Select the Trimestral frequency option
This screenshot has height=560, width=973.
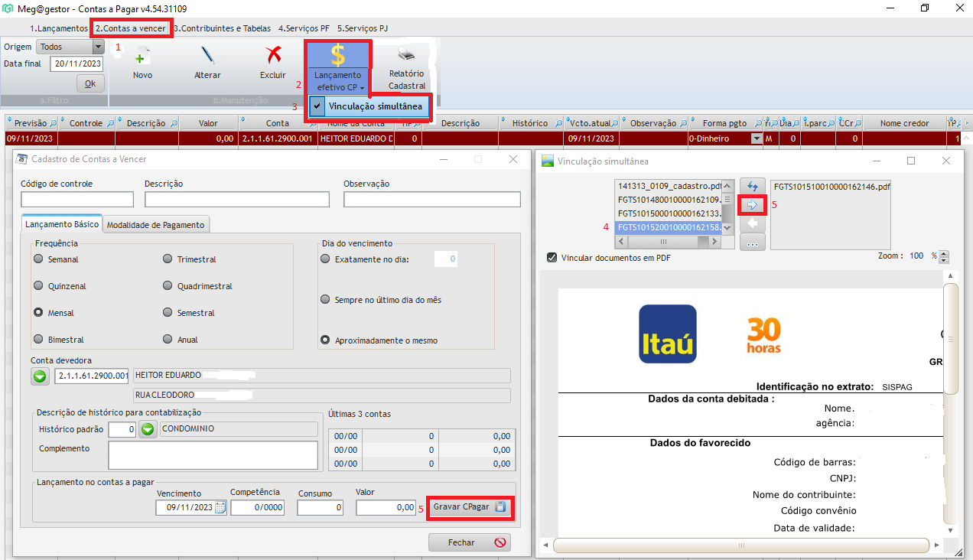point(168,259)
